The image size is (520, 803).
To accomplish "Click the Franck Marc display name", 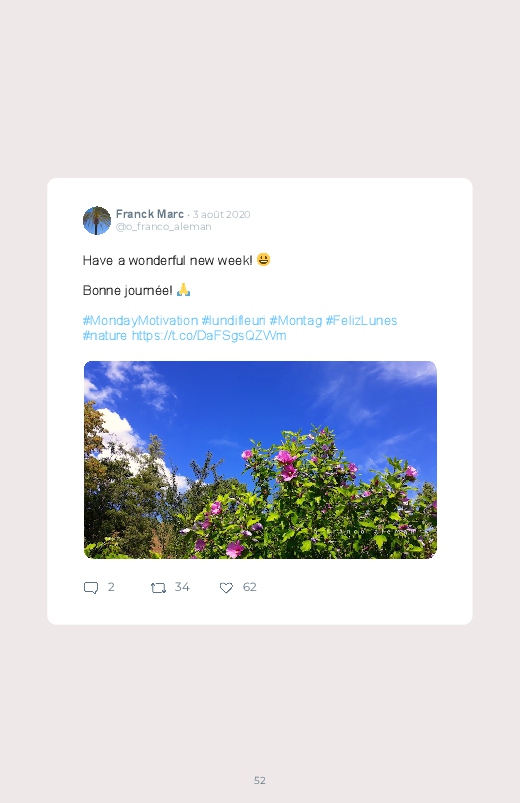I will pos(150,214).
